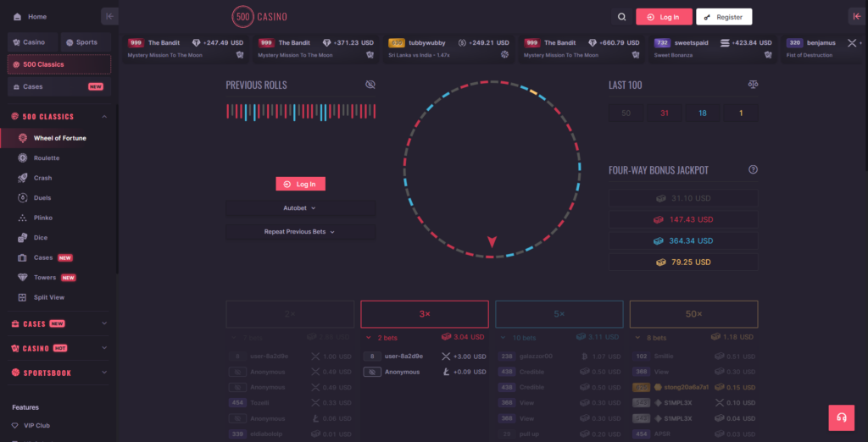Screen dimensions: 868x442
Task: Select the 364.34 USD blue jackpot
Action: tap(683, 240)
